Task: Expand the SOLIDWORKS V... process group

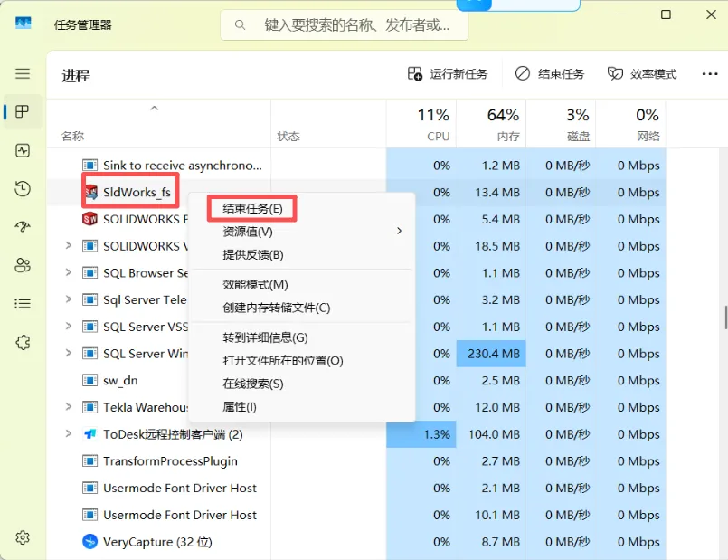Action: [68, 245]
